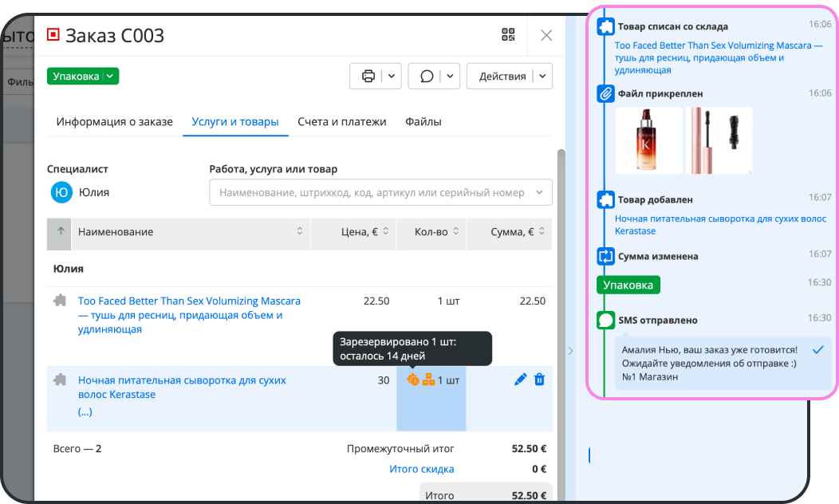Open the Упаковка status dropdown
The image size is (839, 504).
[83, 76]
